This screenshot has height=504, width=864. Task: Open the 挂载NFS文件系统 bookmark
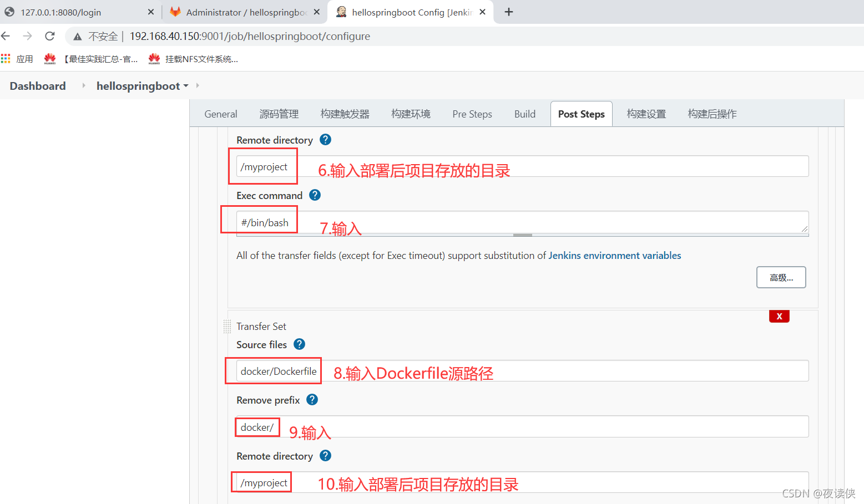[194, 59]
